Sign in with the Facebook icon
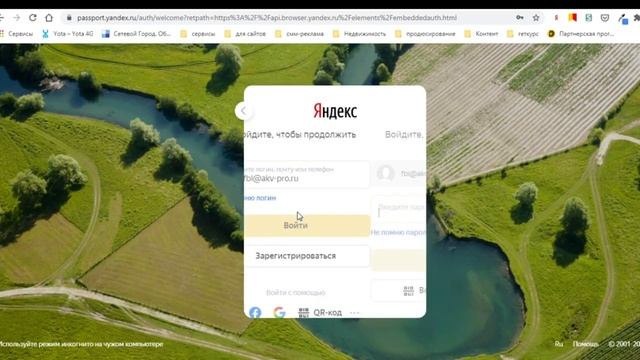The image size is (640, 360). click(x=255, y=312)
